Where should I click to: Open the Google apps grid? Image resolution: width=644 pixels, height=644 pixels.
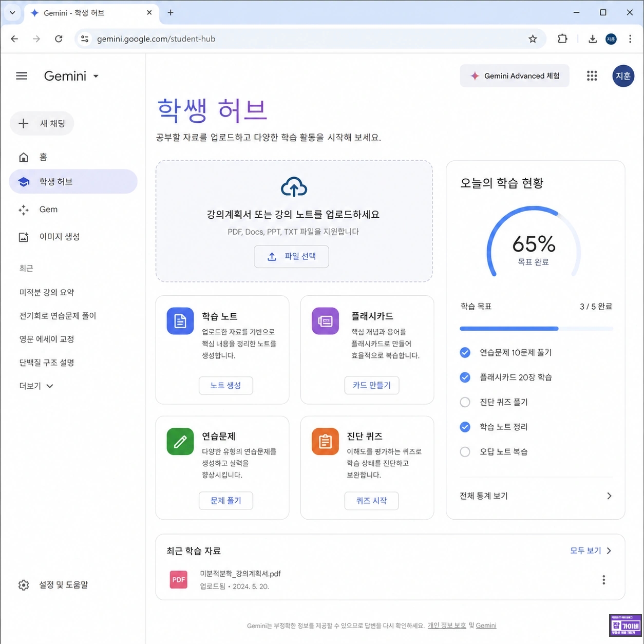[592, 76]
